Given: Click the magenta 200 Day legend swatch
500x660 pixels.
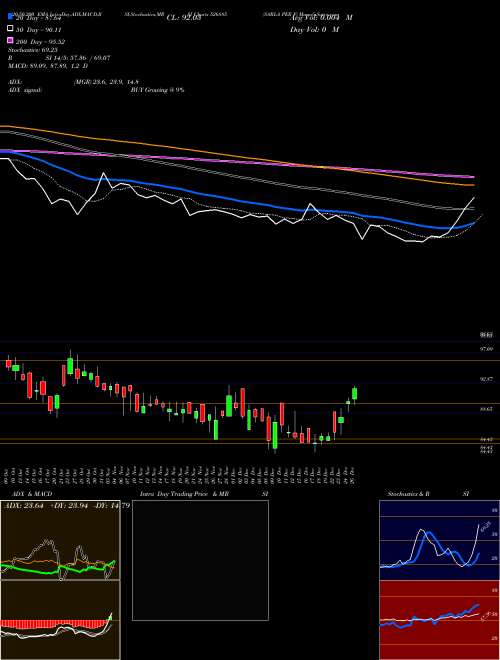Looking at the screenshot, I should (x=10, y=40).
